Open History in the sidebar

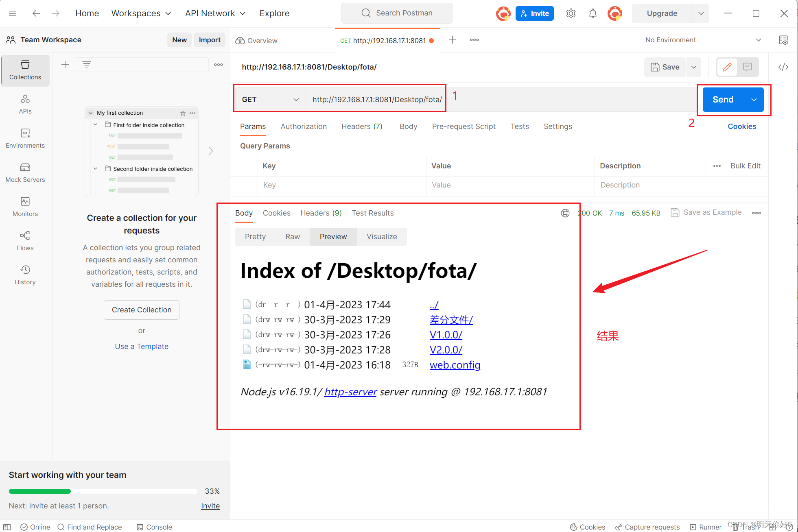coord(25,275)
